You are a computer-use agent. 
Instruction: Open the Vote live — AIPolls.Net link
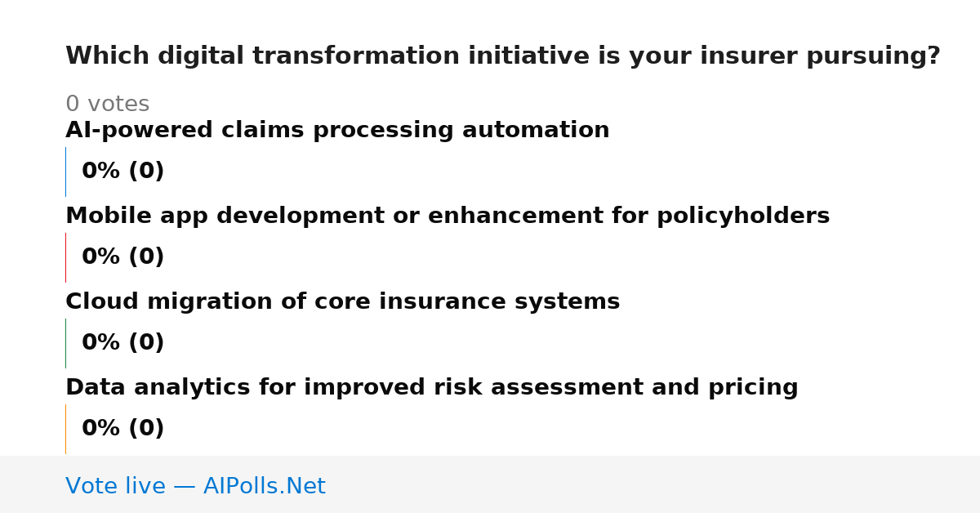[195, 487]
